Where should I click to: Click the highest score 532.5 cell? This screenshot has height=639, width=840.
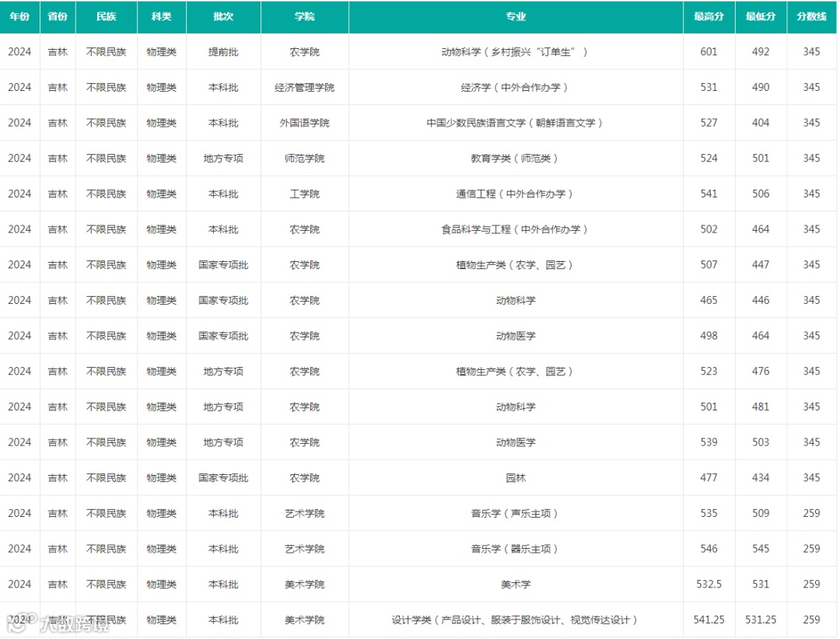(x=709, y=585)
